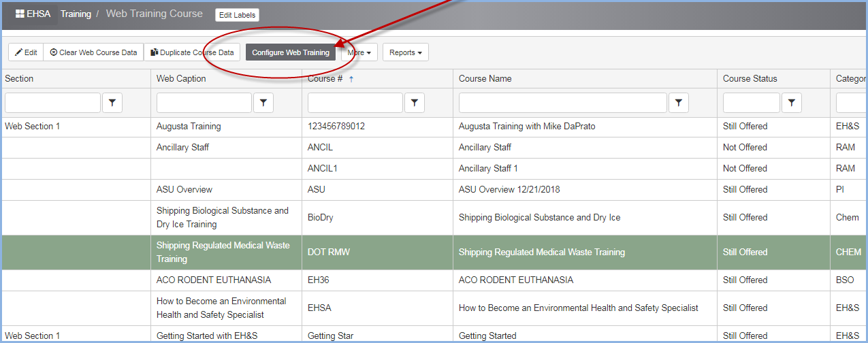Viewport: 868px width, 343px height.
Task: Go to the Training breadcrumb link
Action: [x=76, y=14]
